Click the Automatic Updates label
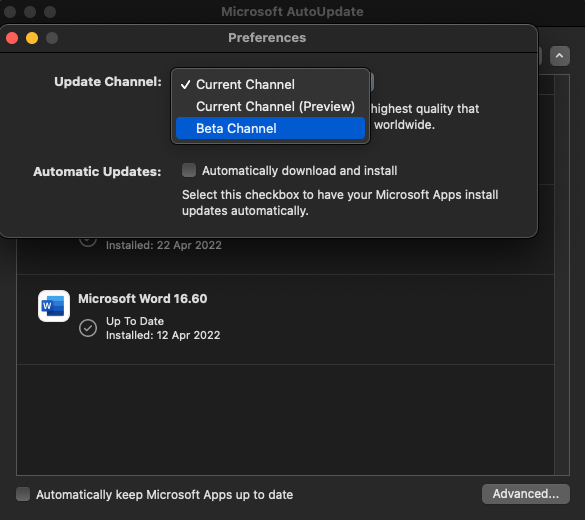This screenshot has width=585, height=520. pyautogui.click(x=97, y=171)
